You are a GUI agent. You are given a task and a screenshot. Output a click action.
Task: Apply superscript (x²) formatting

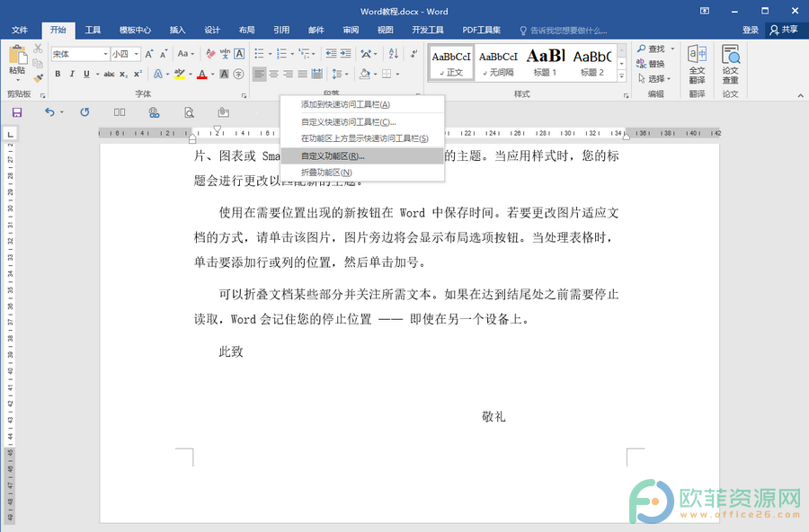(138, 75)
